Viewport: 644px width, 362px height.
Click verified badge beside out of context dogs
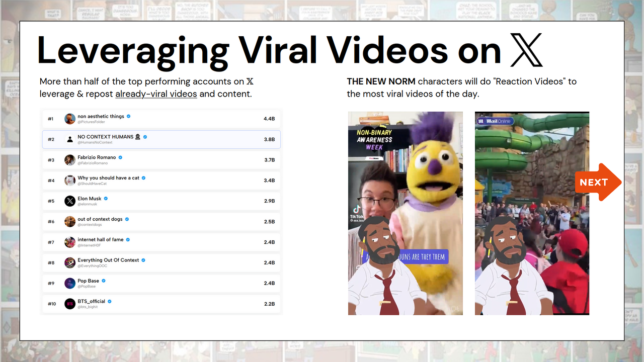coord(127,219)
